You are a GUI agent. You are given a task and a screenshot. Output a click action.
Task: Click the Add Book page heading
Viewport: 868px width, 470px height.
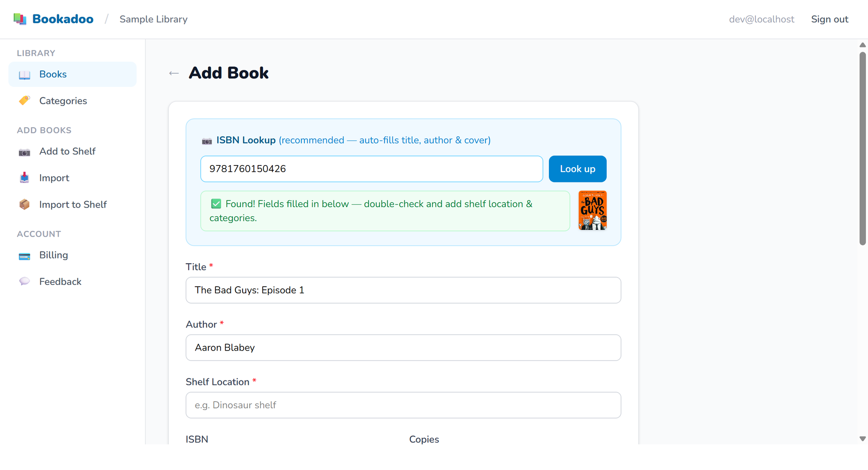(x=228, y=73)
